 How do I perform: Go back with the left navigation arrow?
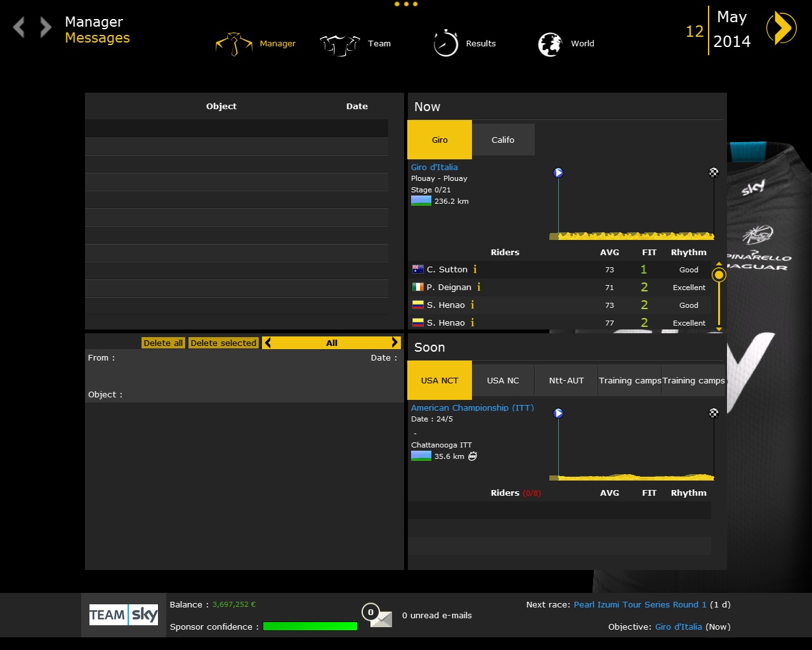point(19,27)
